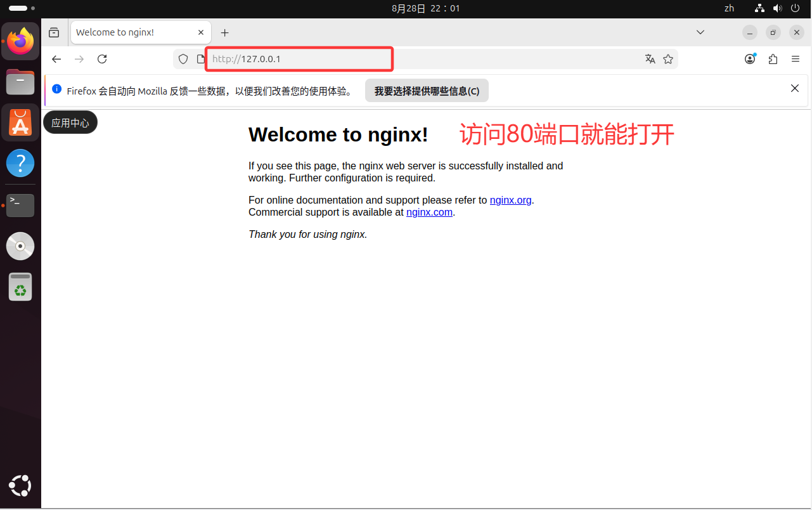Viewport: 812px width, 510px height.
Task: Go forward one page in Firefox
Action: point(79,59)
